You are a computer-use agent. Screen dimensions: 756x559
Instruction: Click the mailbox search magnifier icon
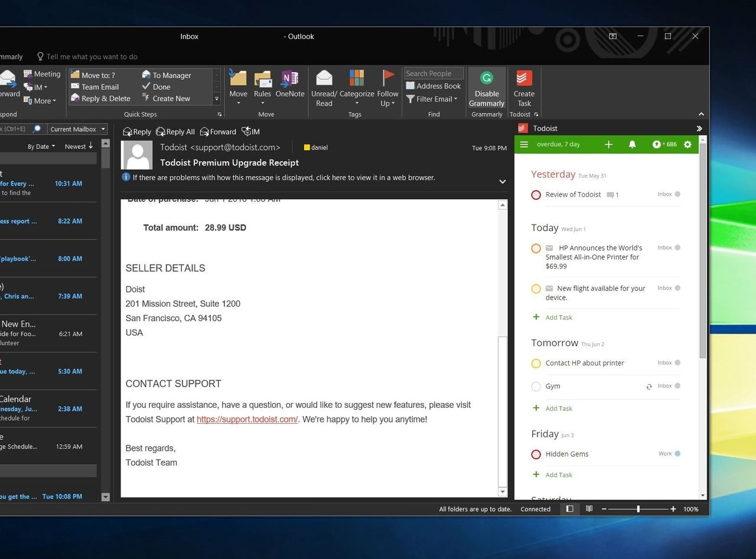click(37, 129)
